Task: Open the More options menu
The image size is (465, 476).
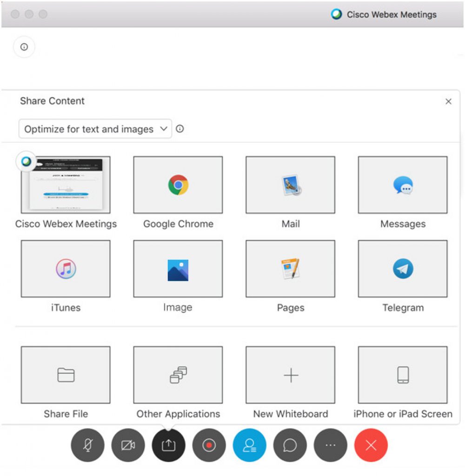Action: [x=331, y=445]
